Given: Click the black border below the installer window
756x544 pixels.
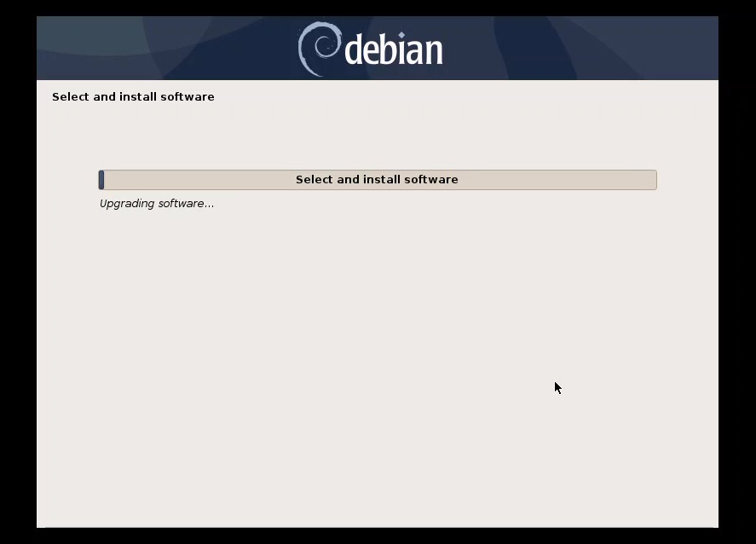Looking at the screenshot, I should [x=378, y=535].
